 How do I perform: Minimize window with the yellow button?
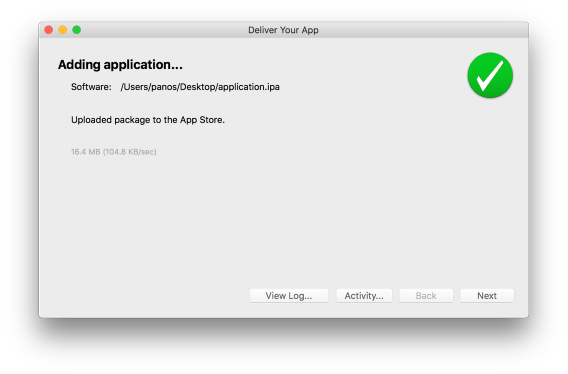(63, 30)
